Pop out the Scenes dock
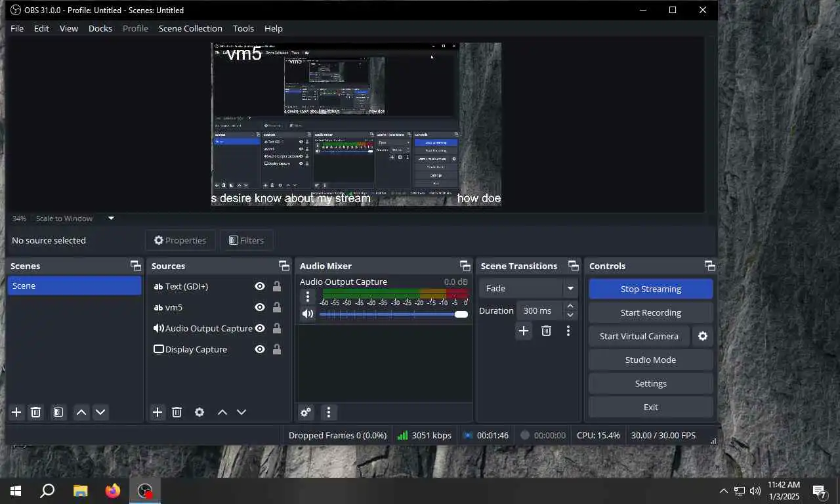Image resolution: width=840 pixels, height=504 pixels. click(x=136, y=266)
